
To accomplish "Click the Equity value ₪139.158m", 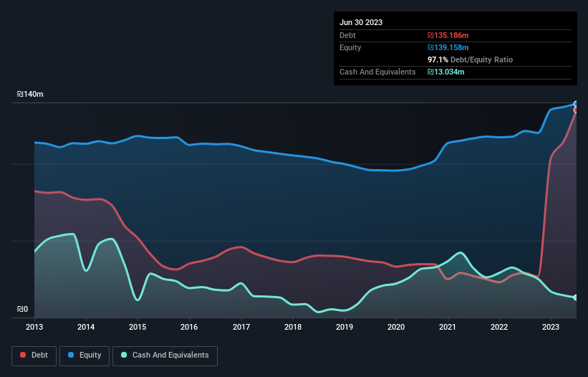I will tap(448, 47).
